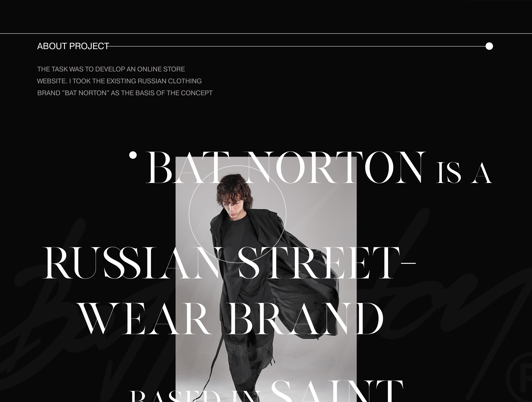This screenshot has width=532, height=402.
Task: Click the word WEAR in the headline
Action: click(x=145, y=319)
